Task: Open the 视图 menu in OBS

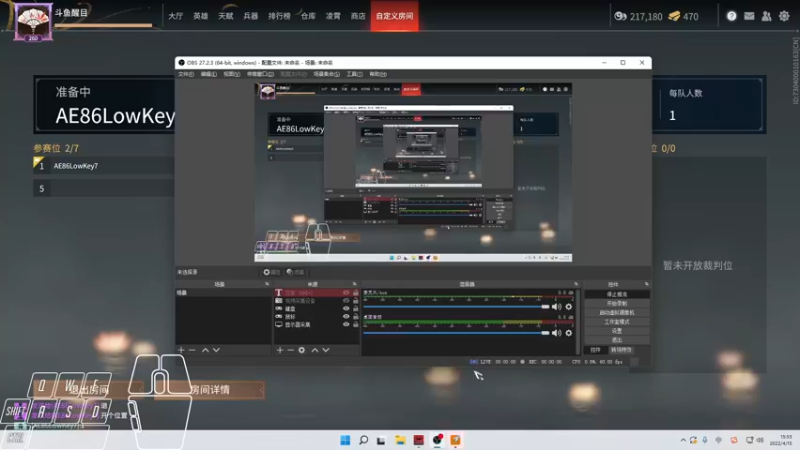Action: point(232,74)
